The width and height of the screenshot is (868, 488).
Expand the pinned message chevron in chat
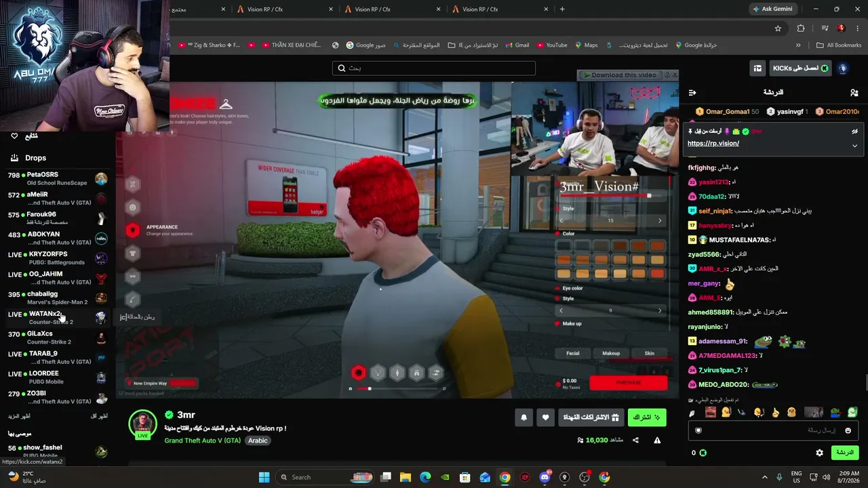pyautogui.click(x=854, y=146)
